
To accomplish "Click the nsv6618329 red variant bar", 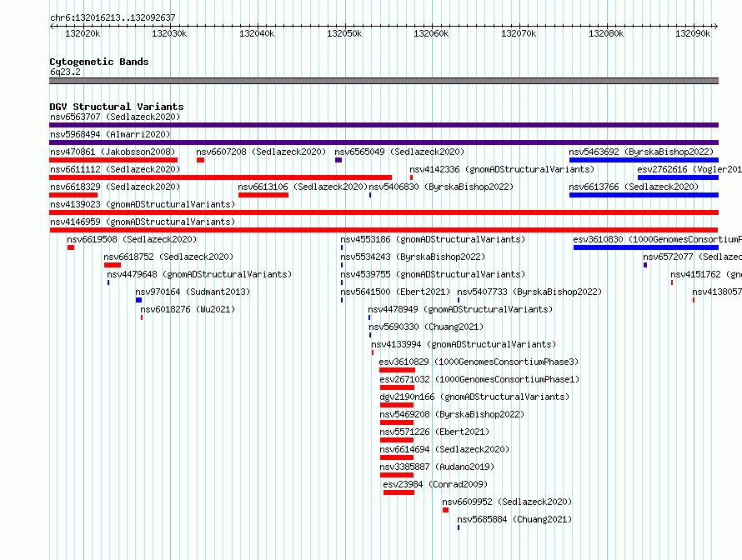I will pos(73,195).
